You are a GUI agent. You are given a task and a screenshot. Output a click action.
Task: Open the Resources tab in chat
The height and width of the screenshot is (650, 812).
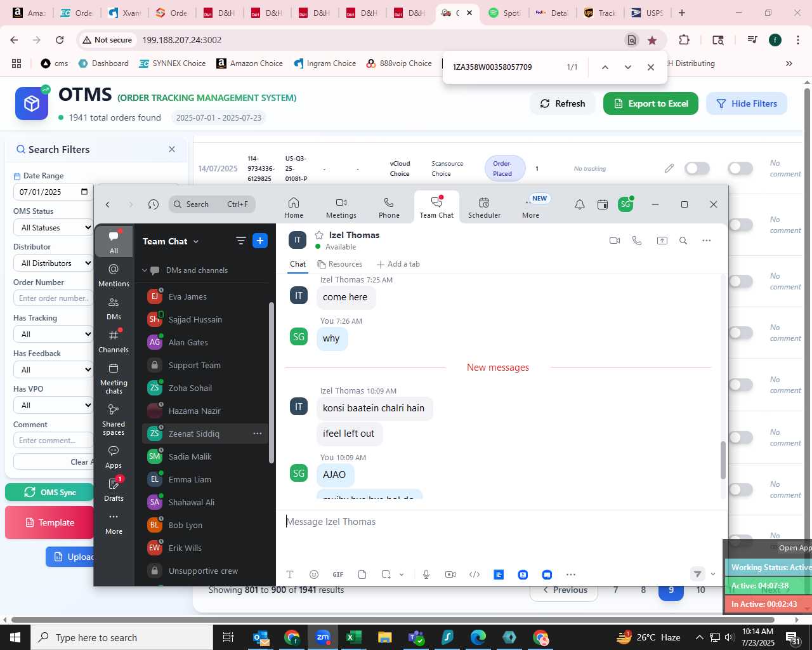coord(340,264)
